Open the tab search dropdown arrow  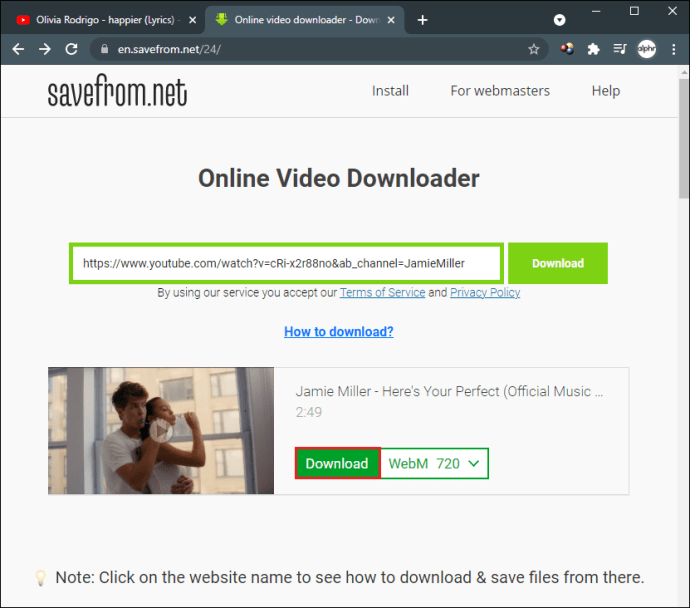click(x=559, y=20)
